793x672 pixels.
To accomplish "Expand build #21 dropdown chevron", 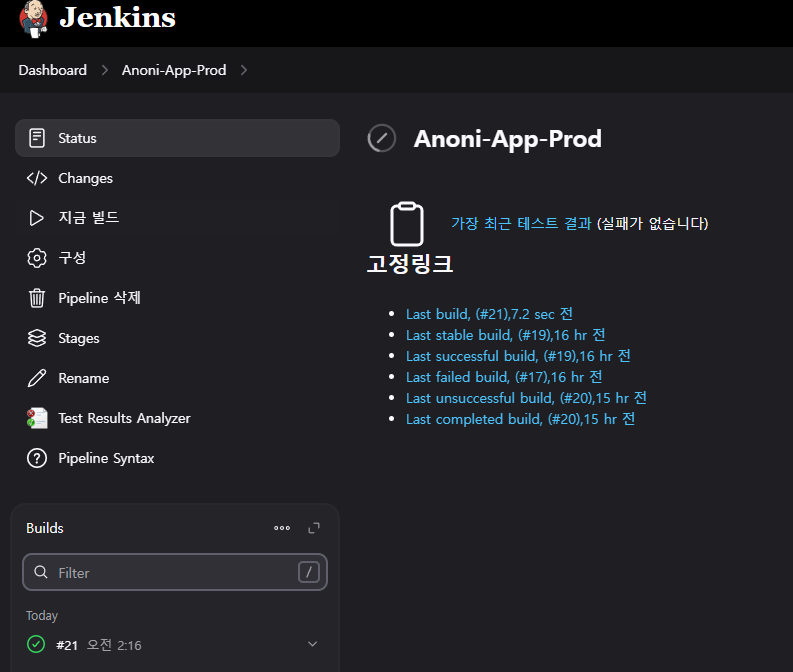I will pos(313,644).
